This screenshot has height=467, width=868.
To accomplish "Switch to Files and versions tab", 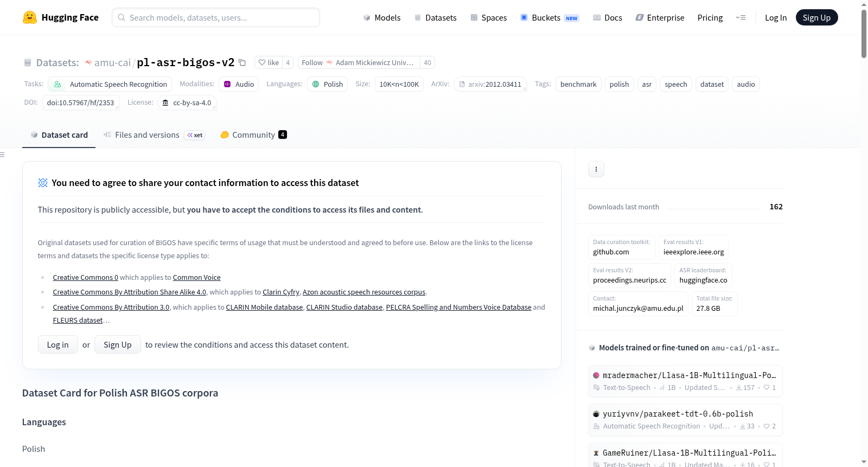I will [x=154, y=135].
